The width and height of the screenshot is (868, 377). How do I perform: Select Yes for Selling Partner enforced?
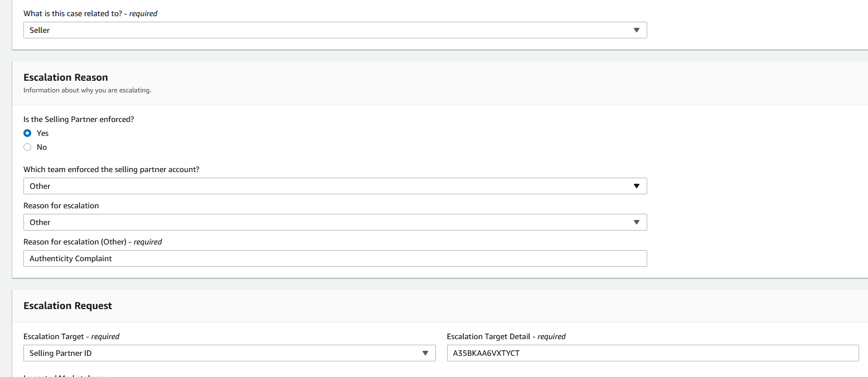(27, 133)
